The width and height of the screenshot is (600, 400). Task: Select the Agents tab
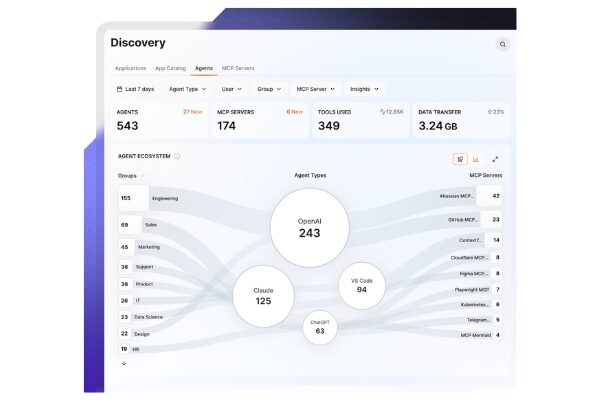coord(204,68)
